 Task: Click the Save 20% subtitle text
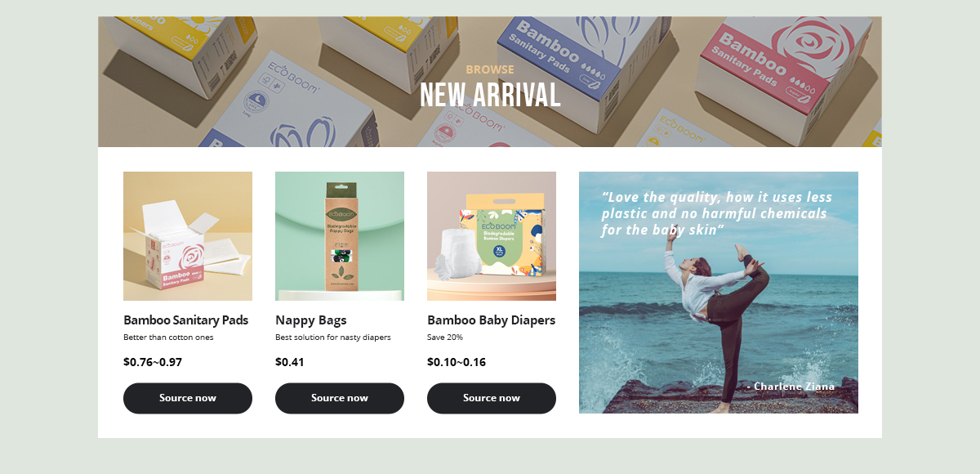tap(445, 338)
